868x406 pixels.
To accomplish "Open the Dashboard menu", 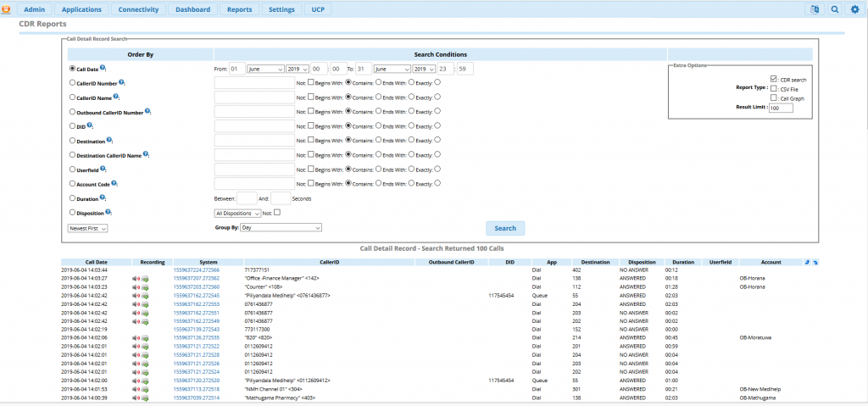I will point(192,9).
